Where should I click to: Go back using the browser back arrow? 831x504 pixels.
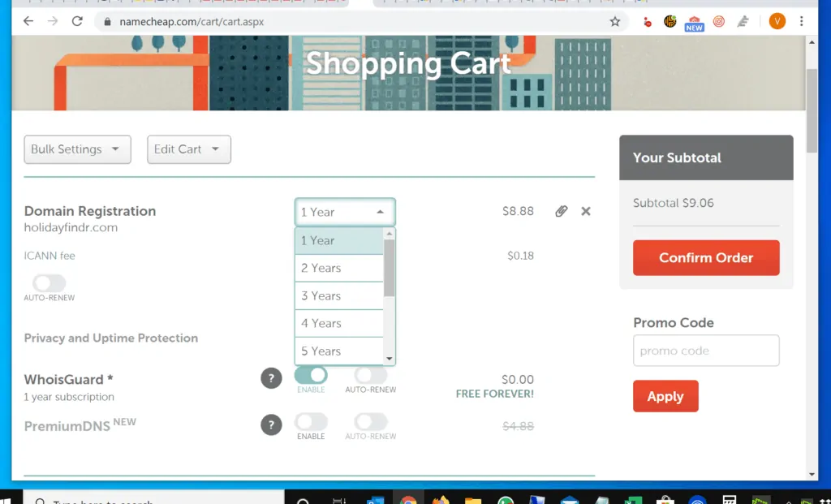(28, 21)
